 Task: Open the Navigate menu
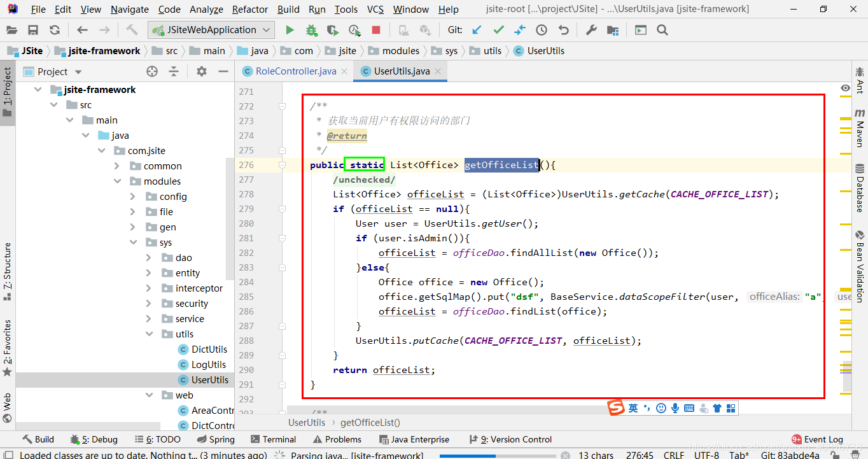(129, 9)
